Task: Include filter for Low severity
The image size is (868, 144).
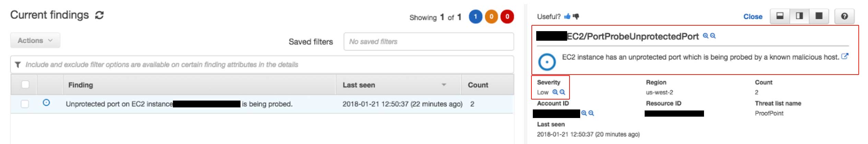Action: [x=555, y=92]
